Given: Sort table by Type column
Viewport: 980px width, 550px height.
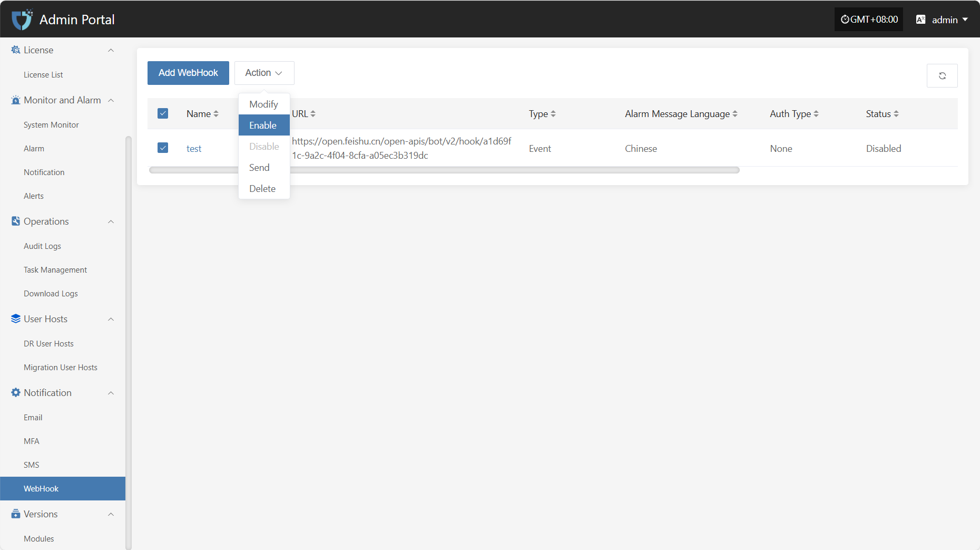Looking at the screenshot, I should point(553,114).
